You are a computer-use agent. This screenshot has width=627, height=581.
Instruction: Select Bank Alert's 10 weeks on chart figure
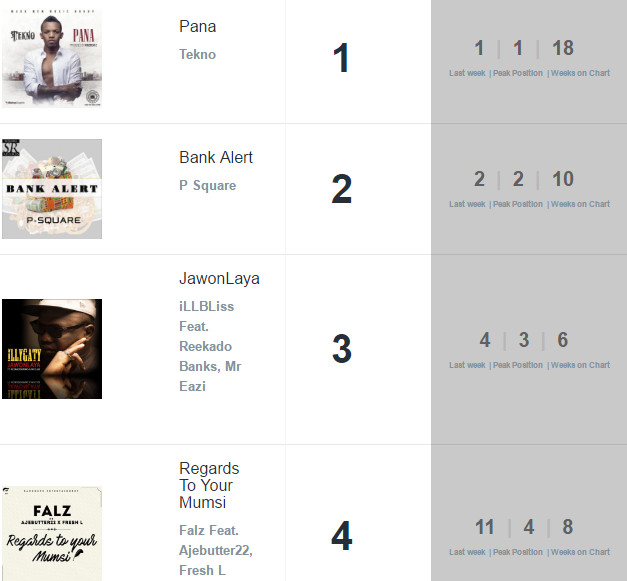(x=563, y=179)
